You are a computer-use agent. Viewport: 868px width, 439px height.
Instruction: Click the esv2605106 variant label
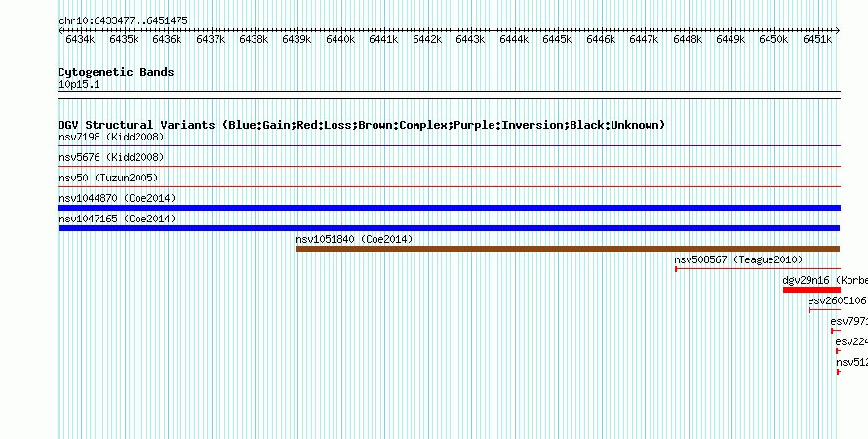[x=837, y=300]
